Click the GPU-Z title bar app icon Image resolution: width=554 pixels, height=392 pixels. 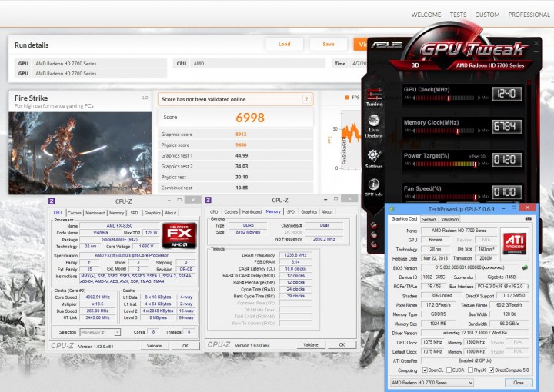point(392,208)
